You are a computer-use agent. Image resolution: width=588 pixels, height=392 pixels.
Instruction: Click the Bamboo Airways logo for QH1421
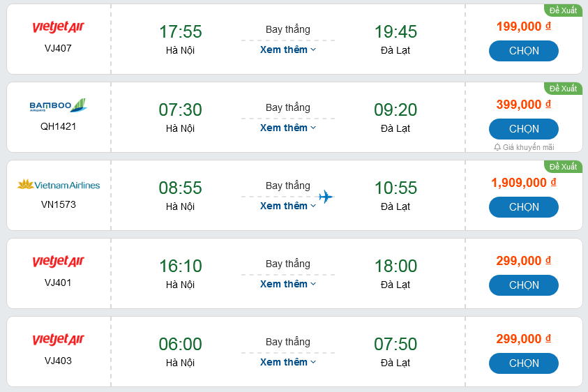(58, 105)
